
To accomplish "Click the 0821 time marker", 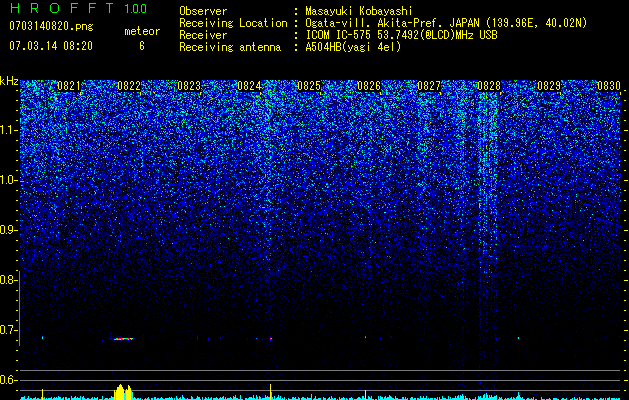I will click(69, 85).
